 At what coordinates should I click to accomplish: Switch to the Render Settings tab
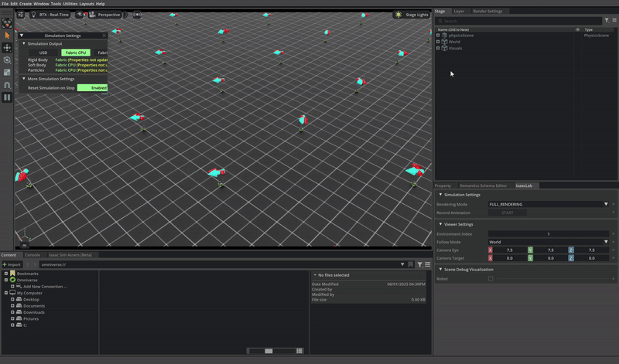click(x=487, y=11)
